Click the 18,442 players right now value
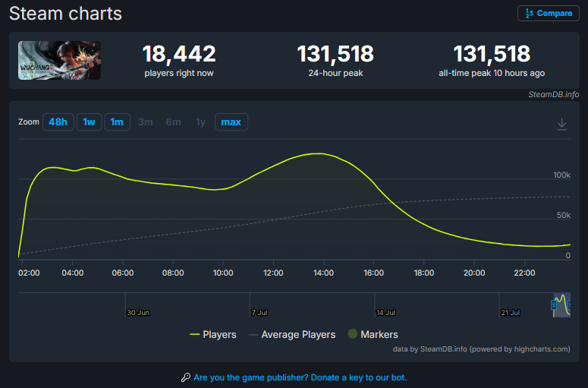Image resolution: width=588 pixels, height=388 pixels. (179, 54)
